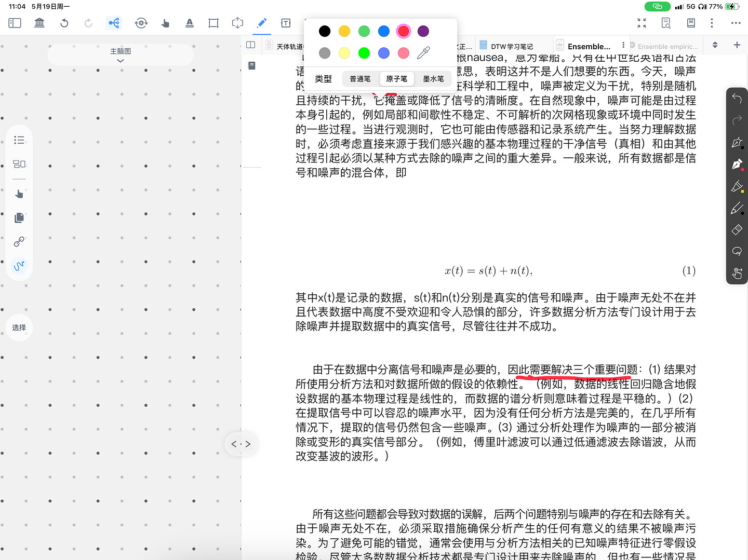Select the mind map branch tool
Viewport: 748px width, 560px height.
click(x=114, y=23)
